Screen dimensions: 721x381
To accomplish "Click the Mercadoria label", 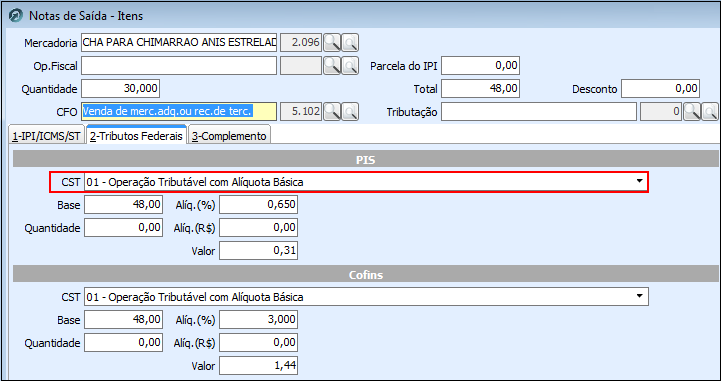I will click(51, 43).
